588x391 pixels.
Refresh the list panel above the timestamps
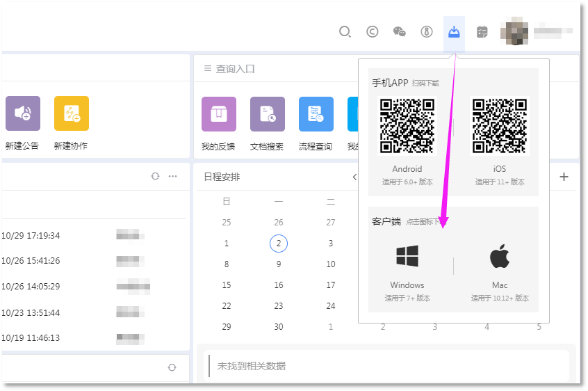(155, 176)
